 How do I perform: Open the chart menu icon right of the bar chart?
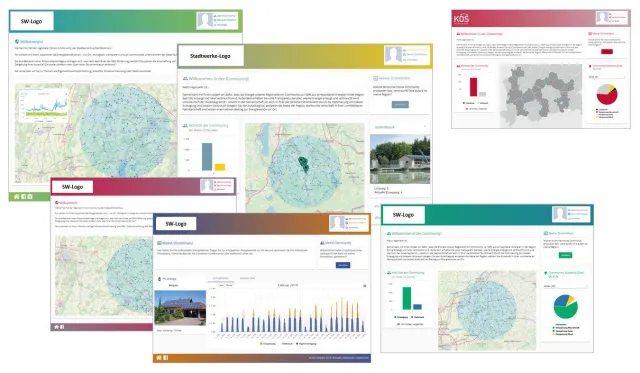(x=364, y=286)
